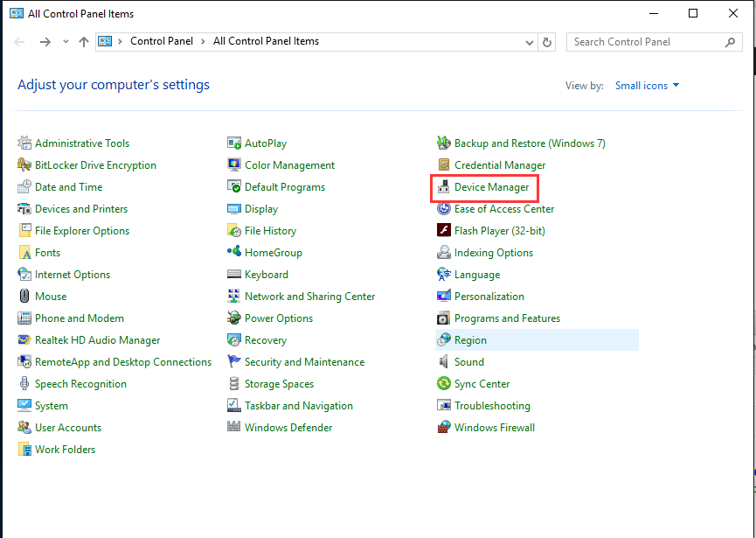Click the HomeGroup icon
This screenshot has width=756, height=538.
(x=234, y=253)
